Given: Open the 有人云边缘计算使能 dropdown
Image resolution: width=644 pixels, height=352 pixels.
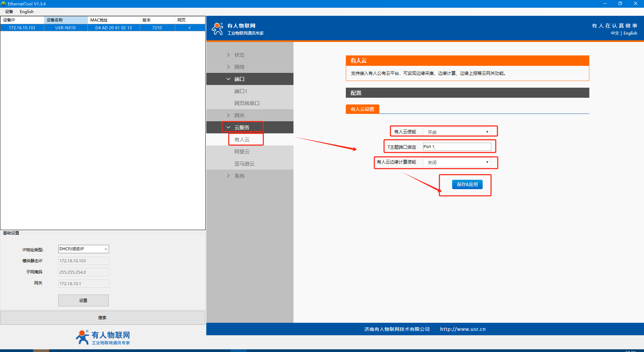Looking at the screenshot, I should point(457,162).
